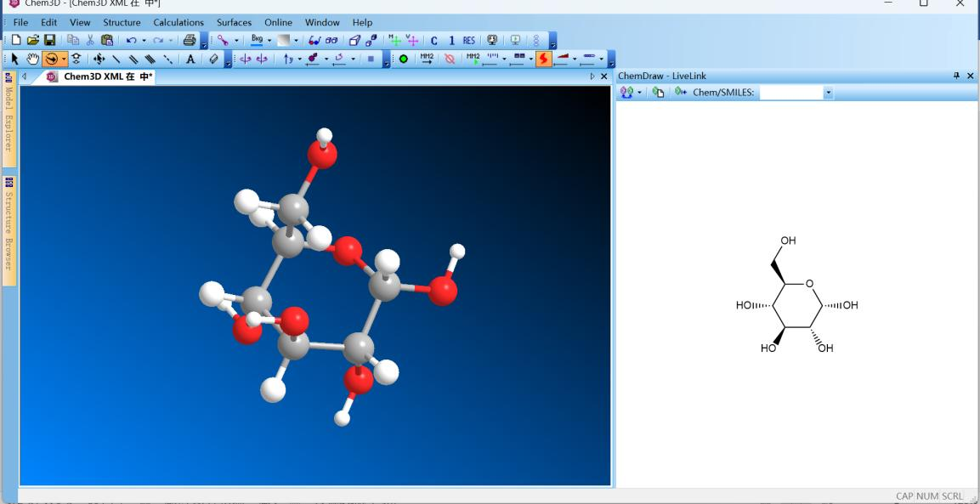
Task: Activate the Text building tool
Action: pos(191,58)
